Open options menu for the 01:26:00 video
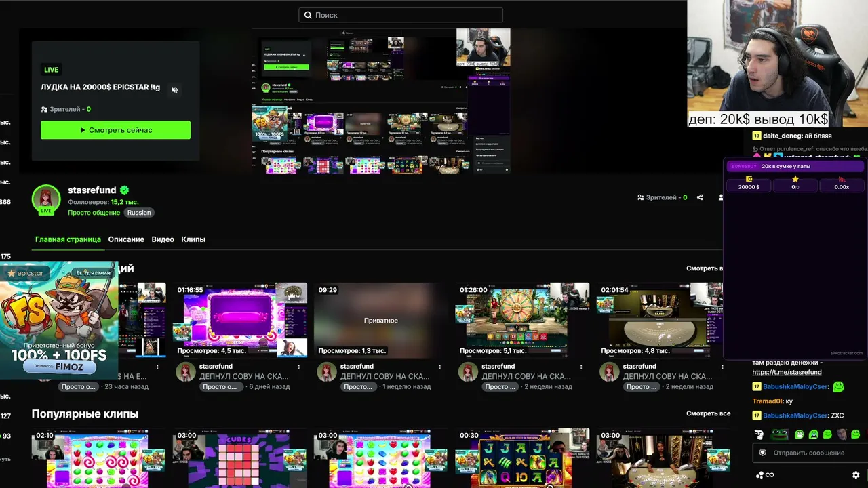Screen dimensions: 868x488 tap(581, 367)
